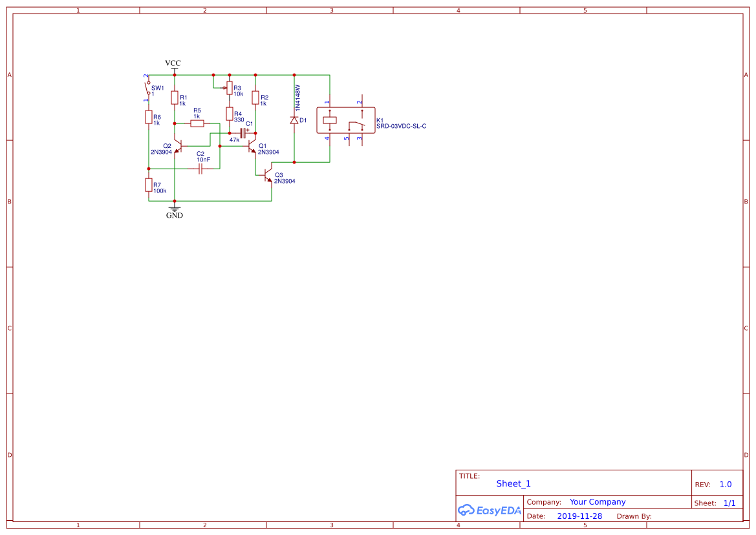The image size is (756, 535).
Task: Click the '10nF' value label
Action: 204,160
